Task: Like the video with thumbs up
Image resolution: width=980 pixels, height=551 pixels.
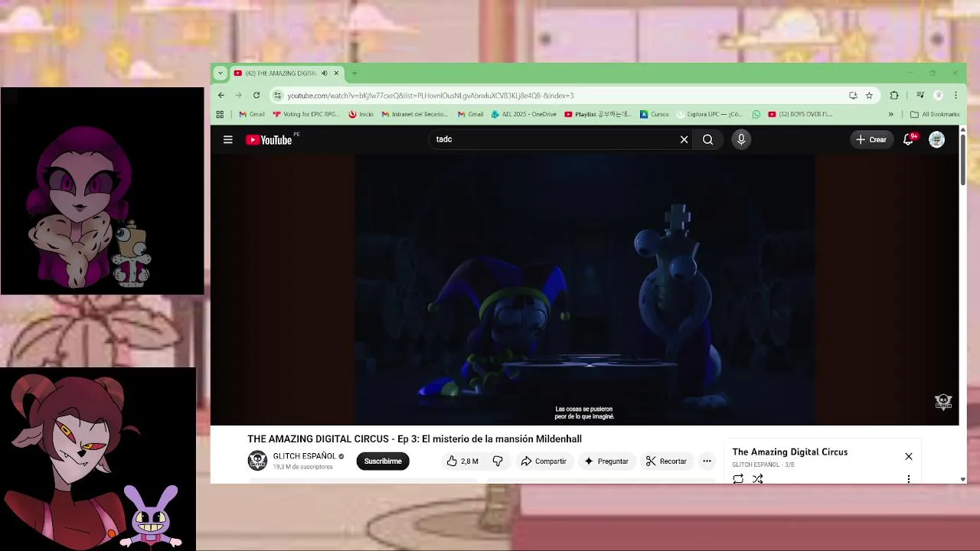Action: [462, 461]
